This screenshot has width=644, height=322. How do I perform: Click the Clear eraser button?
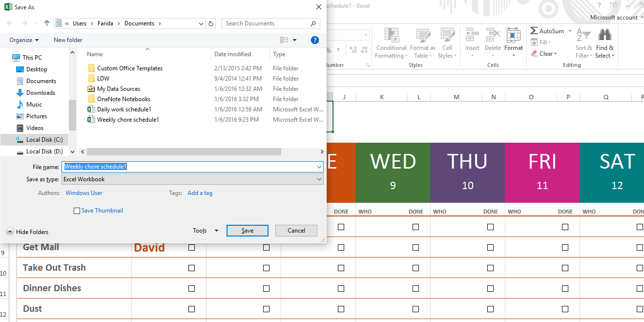coord(543,54)
